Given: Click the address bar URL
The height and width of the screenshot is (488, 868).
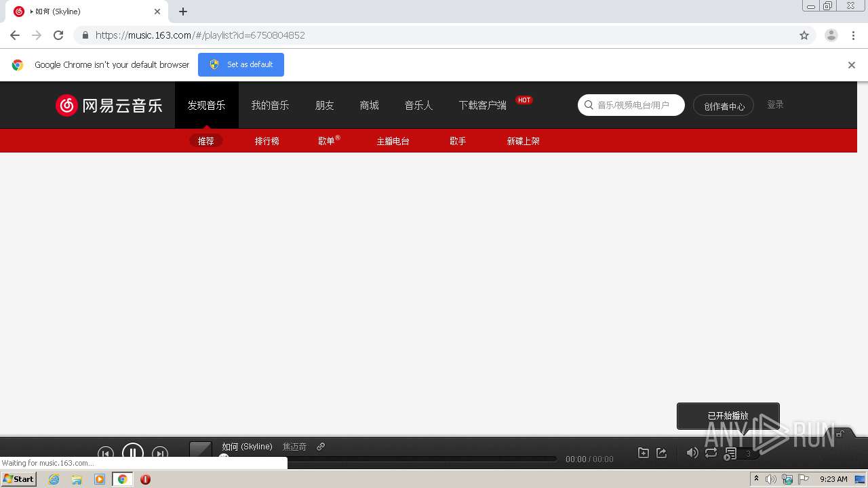Looking at the screenshot, I should point(200,35).
